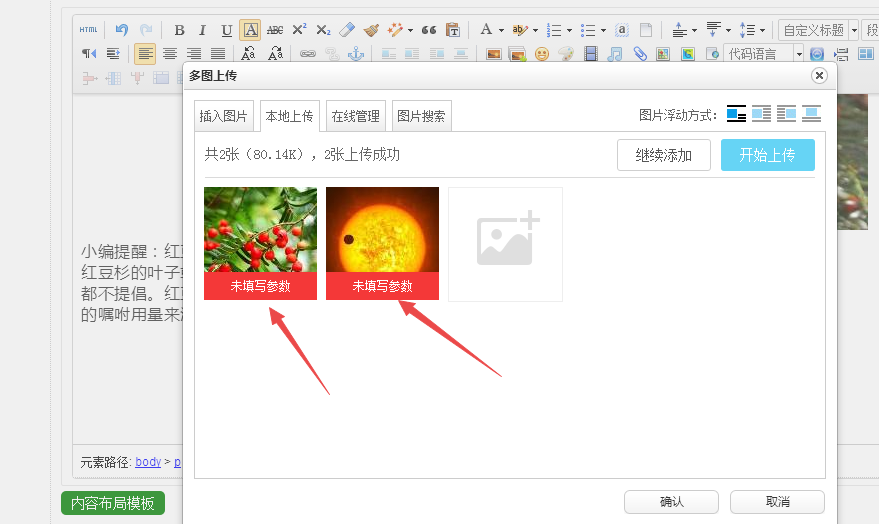Click the blockquote quotation marks icon
The image size is (879, 524).
point(429,30)
